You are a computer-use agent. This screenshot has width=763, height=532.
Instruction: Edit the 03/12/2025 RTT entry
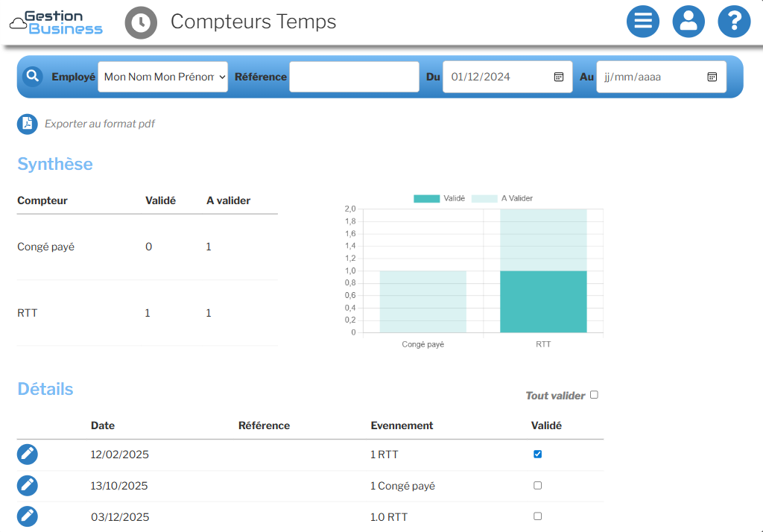(x=28, y=516)
